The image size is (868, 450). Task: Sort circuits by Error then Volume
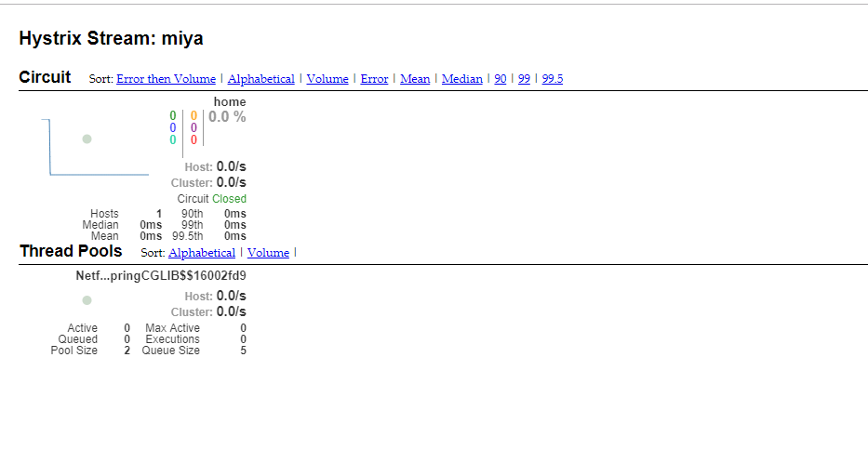pos(167,79)
